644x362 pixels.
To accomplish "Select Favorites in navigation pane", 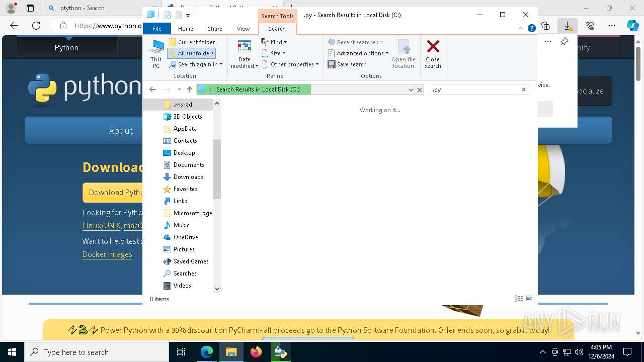I will 180,189.
